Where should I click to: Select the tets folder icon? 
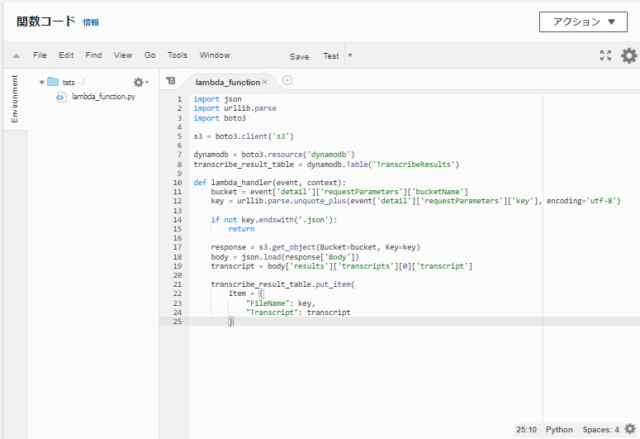click(x=53, y=82)
